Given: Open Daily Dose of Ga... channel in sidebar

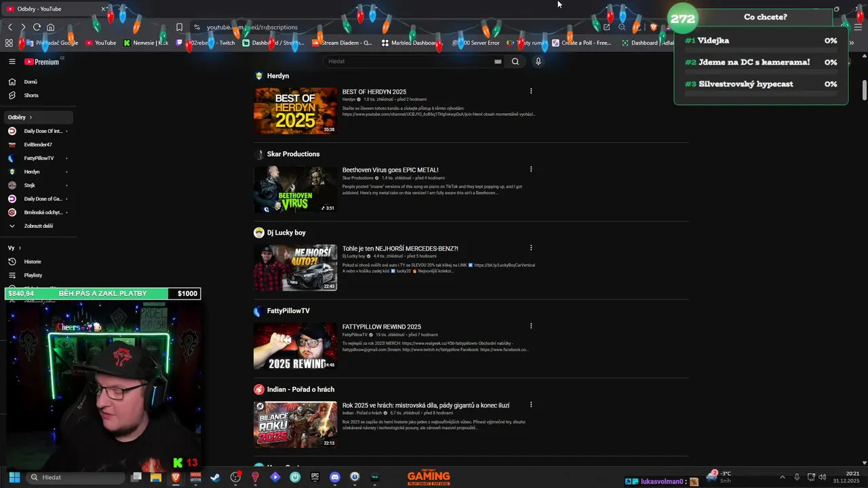Looking at the screenshot, I should 37,199.
